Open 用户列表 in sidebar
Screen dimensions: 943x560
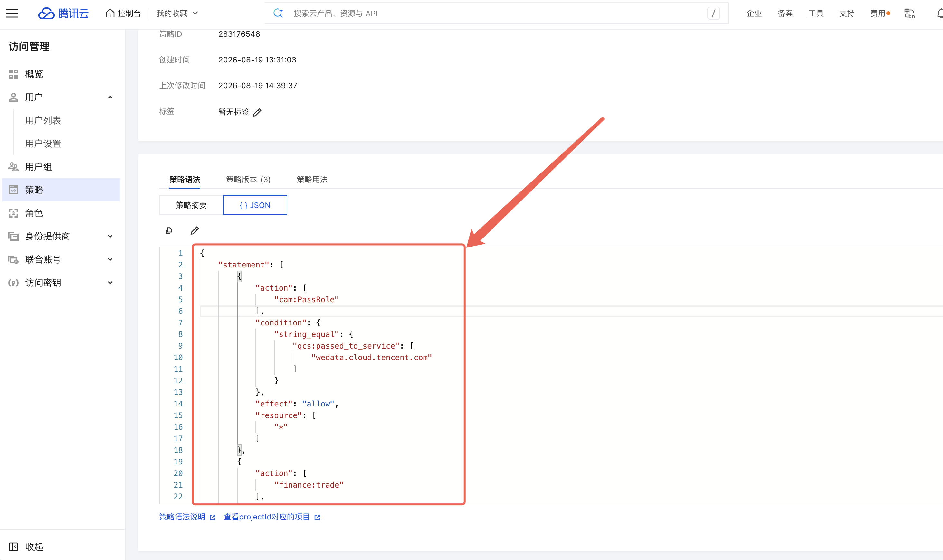tap(43, 120)
